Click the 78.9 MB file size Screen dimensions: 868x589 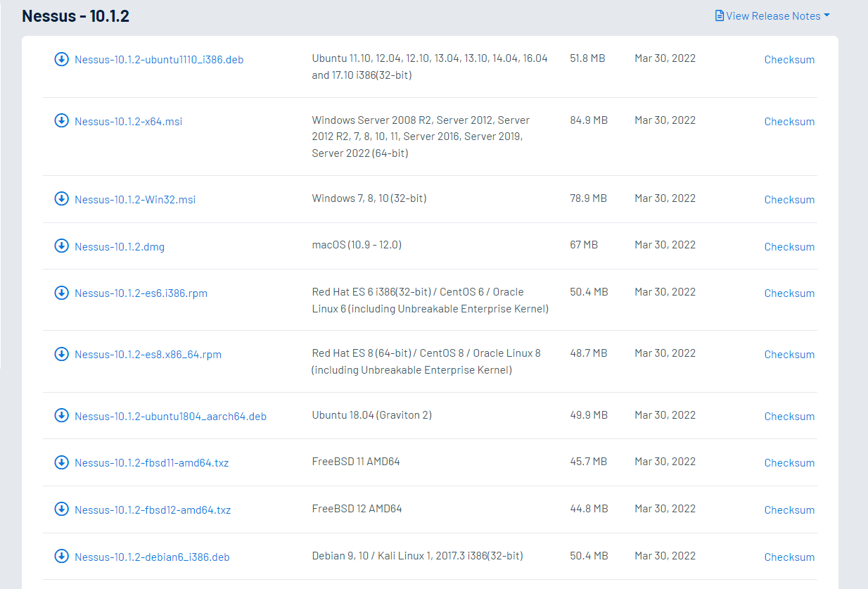[x=588, y=198]
